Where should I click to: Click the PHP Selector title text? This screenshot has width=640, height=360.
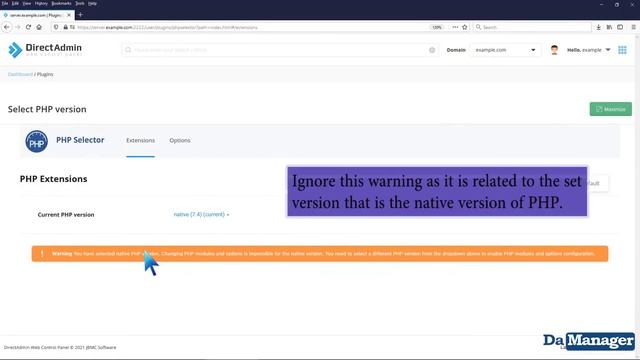80,140
